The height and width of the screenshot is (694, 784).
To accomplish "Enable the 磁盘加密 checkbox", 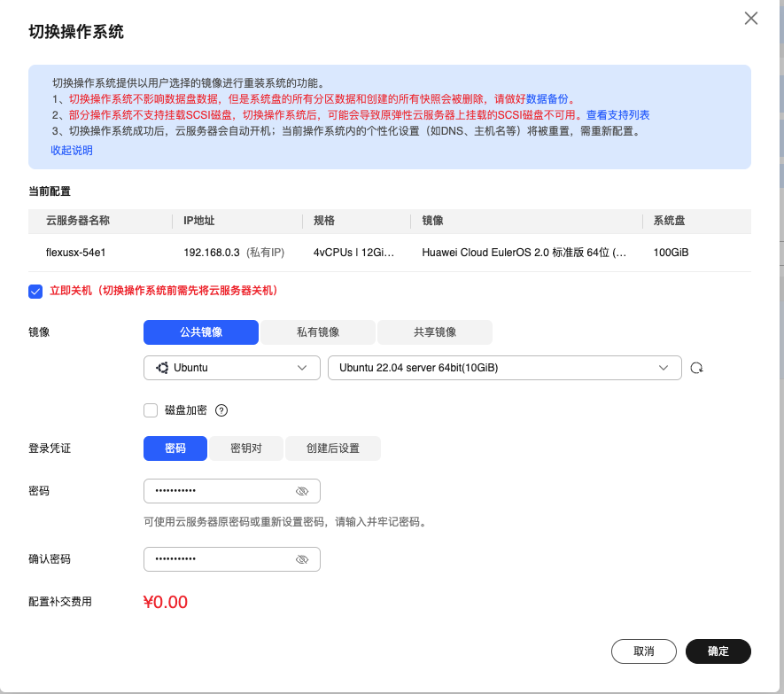I will 151,410.
